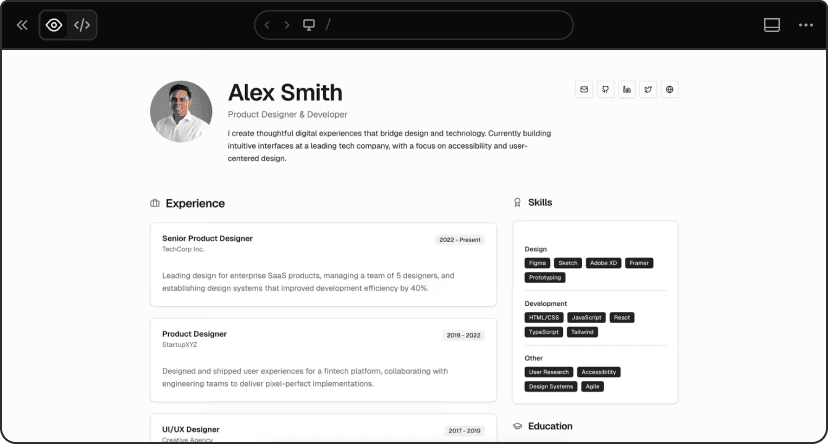This screenshot has width=828, height=444.
Task: Click the Product Designer StartupXYZ card
Action: 323,358
